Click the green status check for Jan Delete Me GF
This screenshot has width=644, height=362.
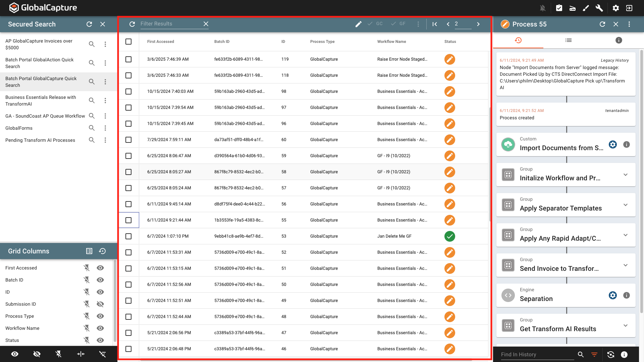[449, 236]
